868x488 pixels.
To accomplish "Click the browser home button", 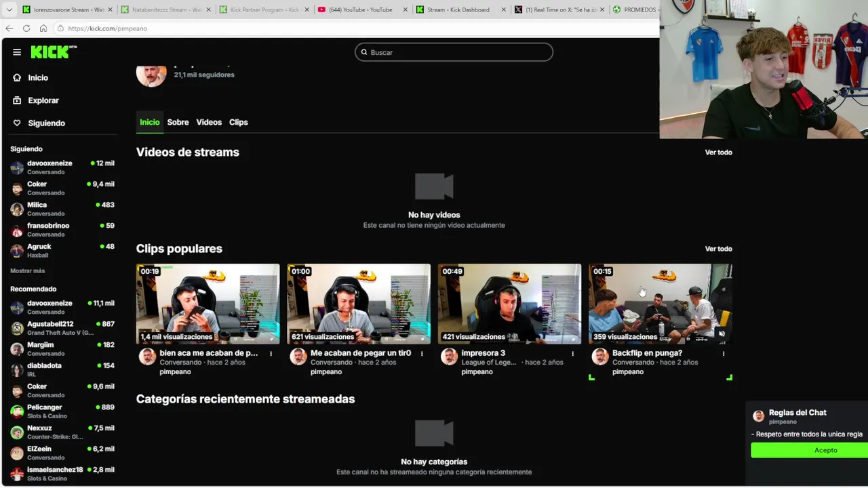I will (43, 28).
